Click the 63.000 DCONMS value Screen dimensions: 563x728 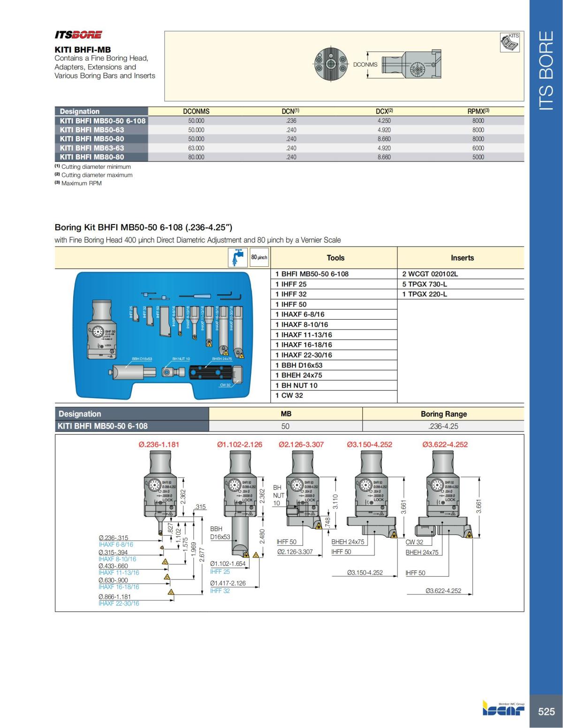point(196,148)
